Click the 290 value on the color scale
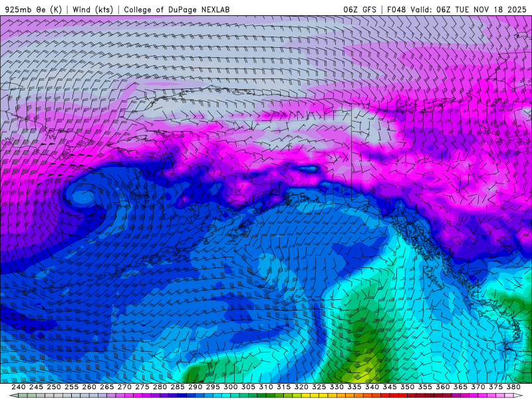This screenshot has height=399, width=532. point(195,387)
